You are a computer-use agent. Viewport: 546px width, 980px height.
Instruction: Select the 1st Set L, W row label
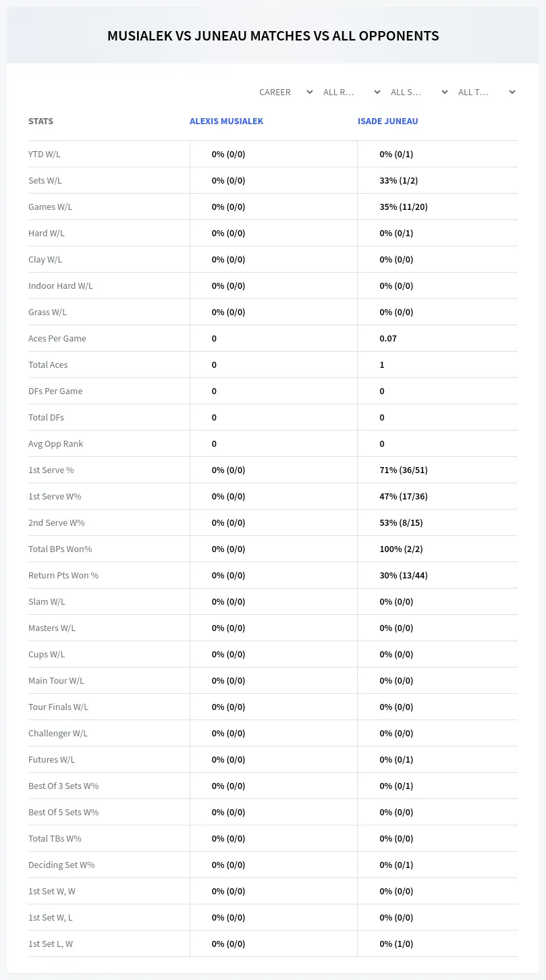pyautogui.click(x=51, y=944)
